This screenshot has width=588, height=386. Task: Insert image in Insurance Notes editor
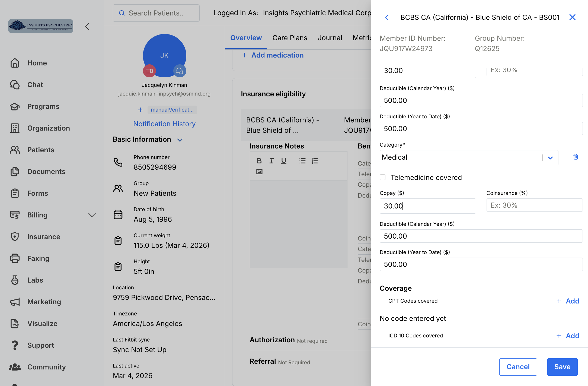(x=259, y=172)
